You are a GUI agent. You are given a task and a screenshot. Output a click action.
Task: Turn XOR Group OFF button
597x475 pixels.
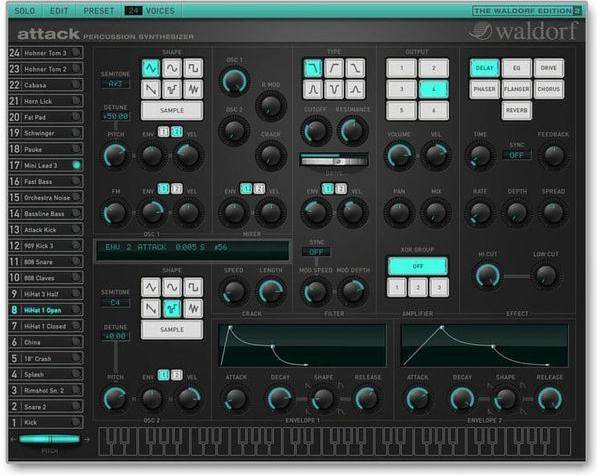click(418, 266)
